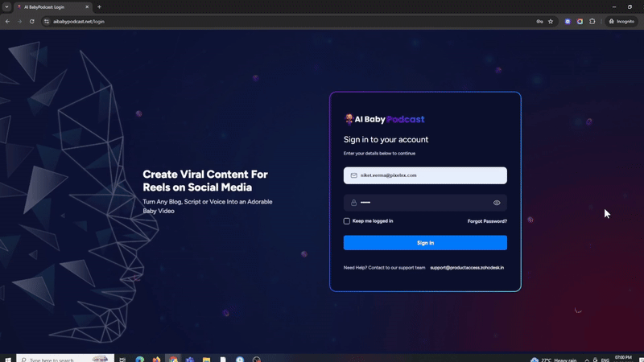The height and width of the screenshot is (362, 644).
Task: Reload the login page
Action: click(x=31, y=22)
